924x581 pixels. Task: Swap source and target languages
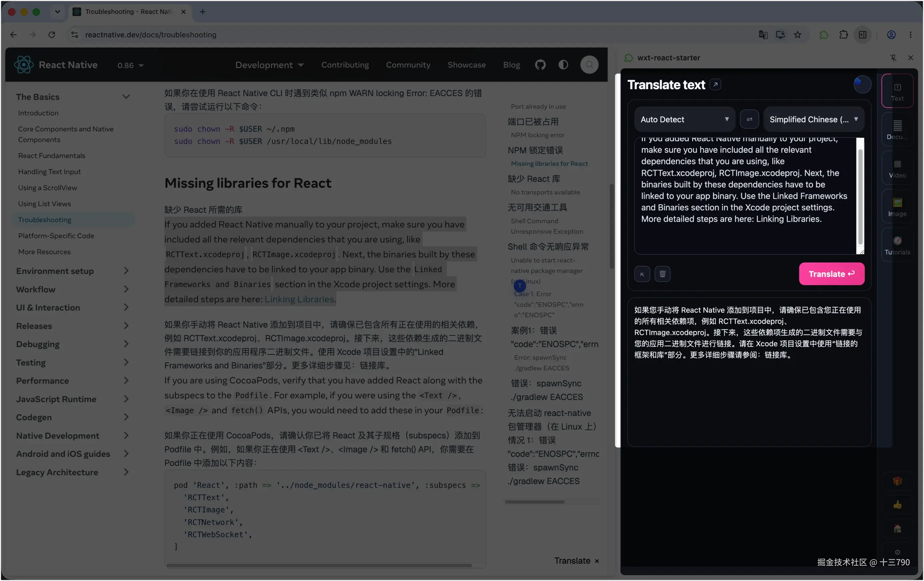coord(749,119)
